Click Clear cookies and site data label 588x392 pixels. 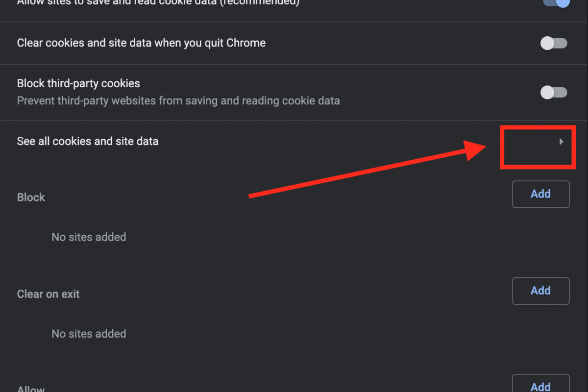point(141,43)
